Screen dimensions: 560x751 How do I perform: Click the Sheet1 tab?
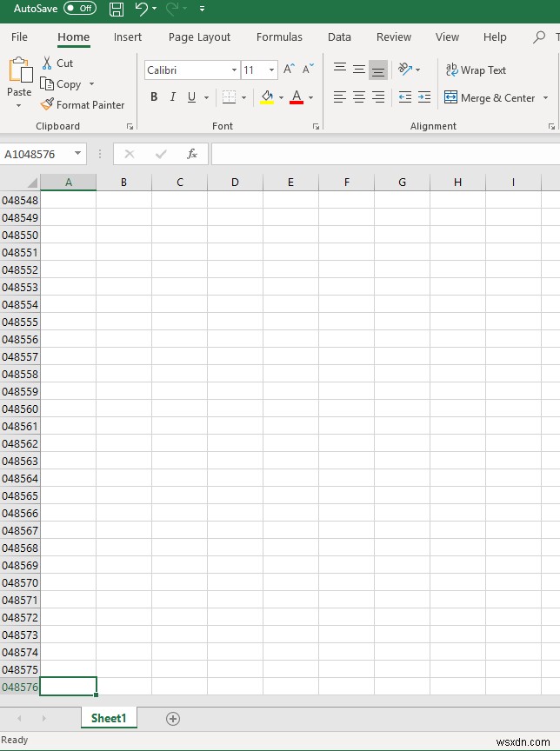(109, 718)
